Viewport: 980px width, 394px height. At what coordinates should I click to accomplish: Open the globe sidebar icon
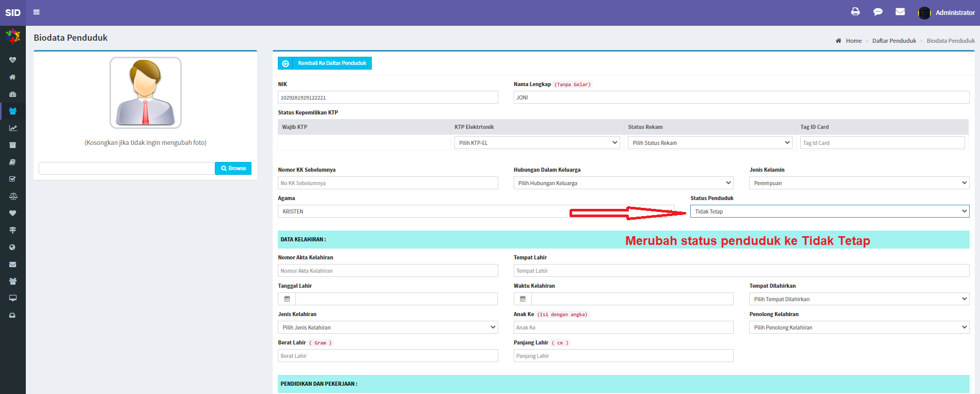13,247
